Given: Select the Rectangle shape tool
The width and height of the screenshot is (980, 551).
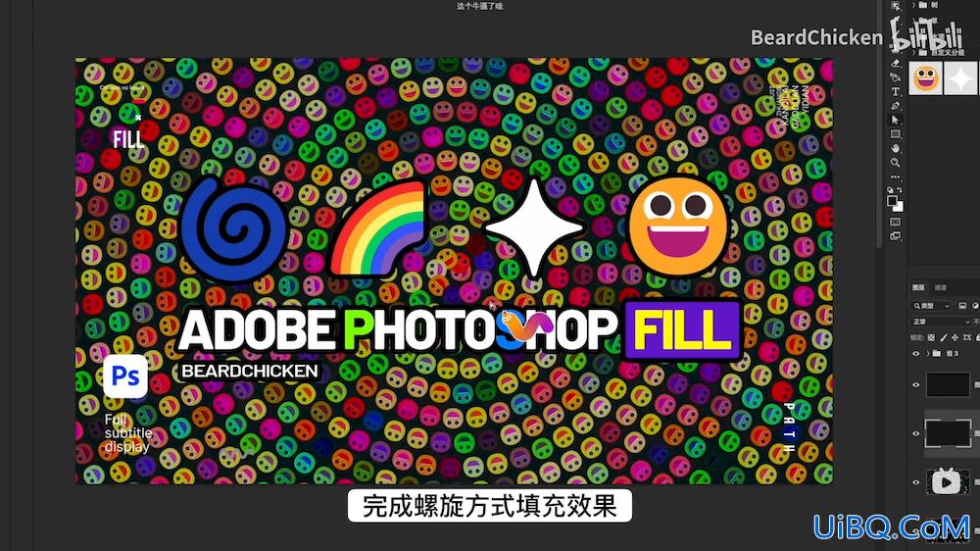Looking at the screenshot, I should 896,134.
